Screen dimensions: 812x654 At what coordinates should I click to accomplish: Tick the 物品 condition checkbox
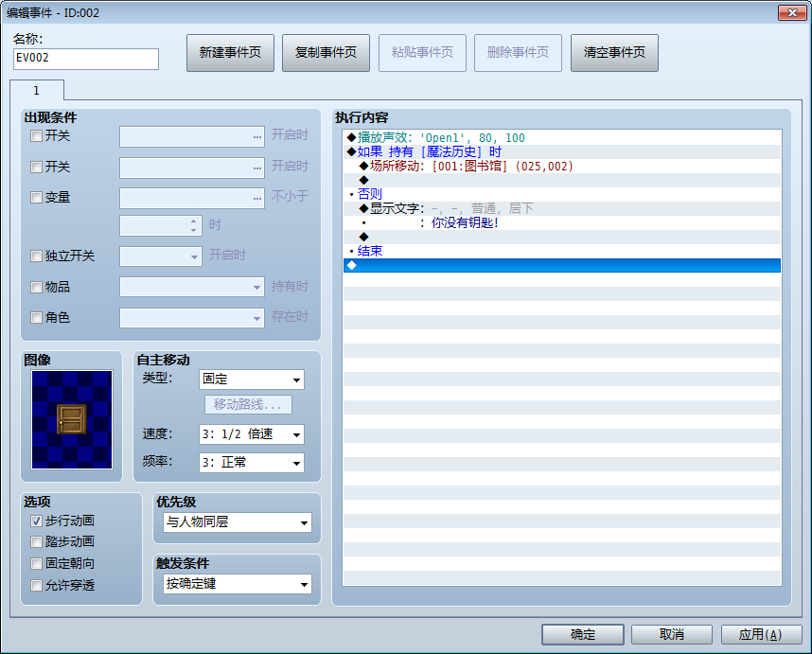click(36, 287)
